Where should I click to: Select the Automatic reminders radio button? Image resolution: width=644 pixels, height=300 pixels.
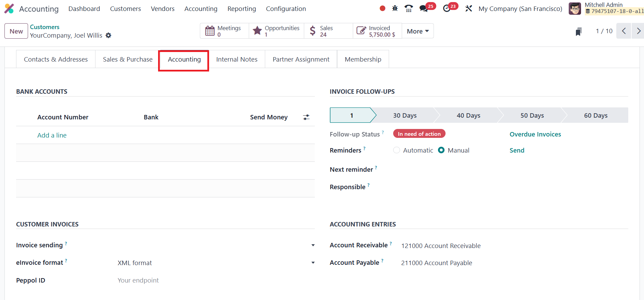pyautogui.click(x=397, y=150)
